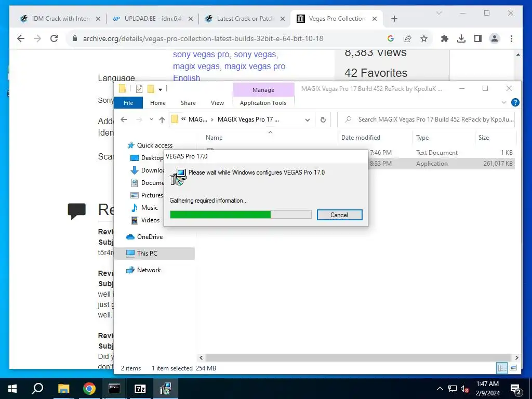Open Chrome downloads icon
Image resolution: width=532 pixels, height=399 pixels.
[461, 38]
